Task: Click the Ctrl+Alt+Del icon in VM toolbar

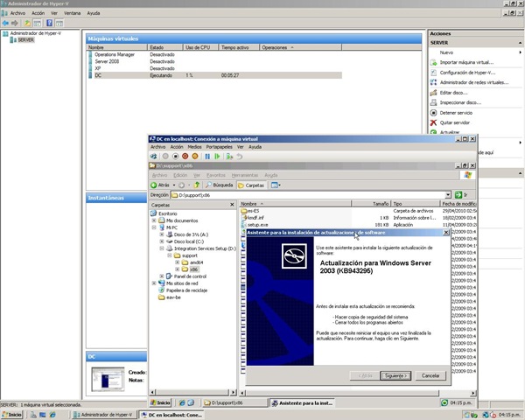Action: coord(153,157)
